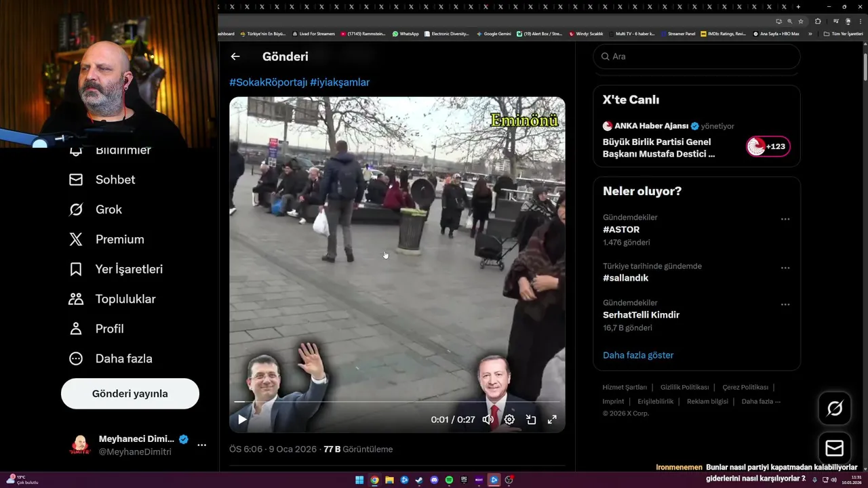Screen dimensions: 868x488
Task: Open Epic Games from taskbar
Action: point(465,481)
